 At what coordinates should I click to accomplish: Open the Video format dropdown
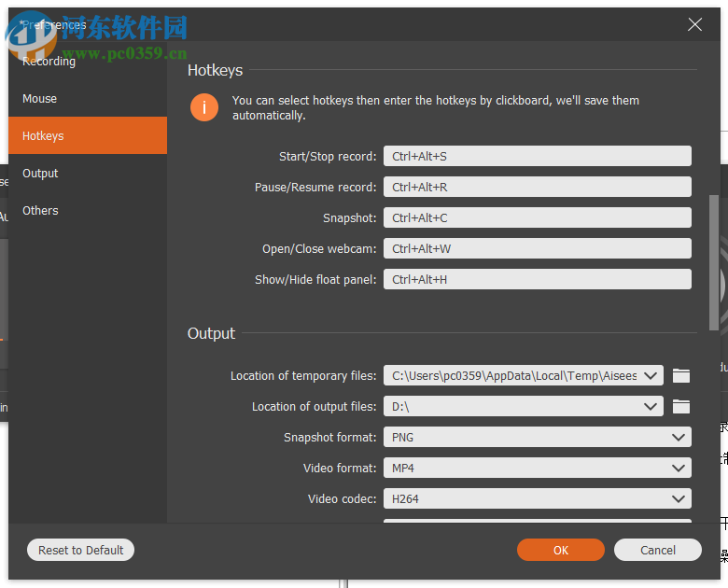point(538,468)
